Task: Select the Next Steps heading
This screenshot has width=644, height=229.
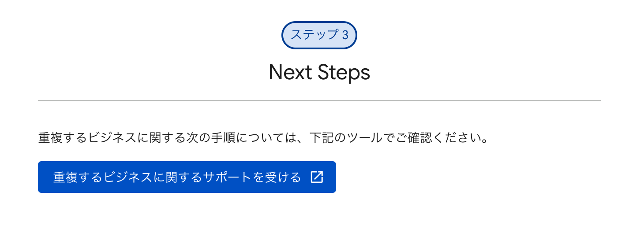Action: coord(319,73)
